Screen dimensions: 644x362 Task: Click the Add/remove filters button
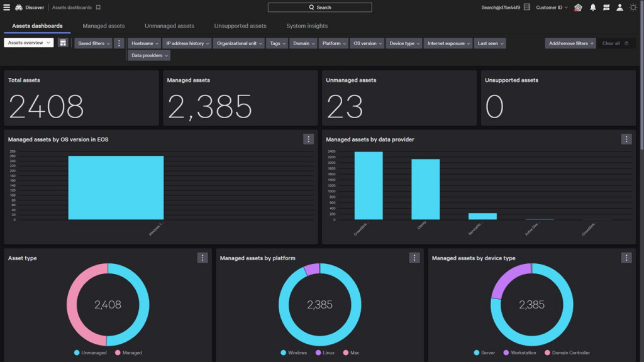point(570,43)
